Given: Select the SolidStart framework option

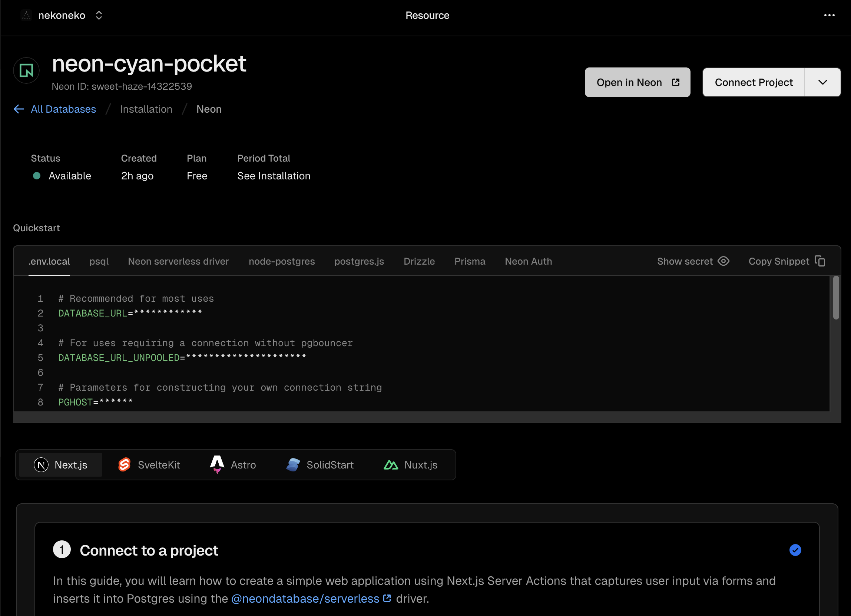Looking at the screenshot, I should point(320,465).
